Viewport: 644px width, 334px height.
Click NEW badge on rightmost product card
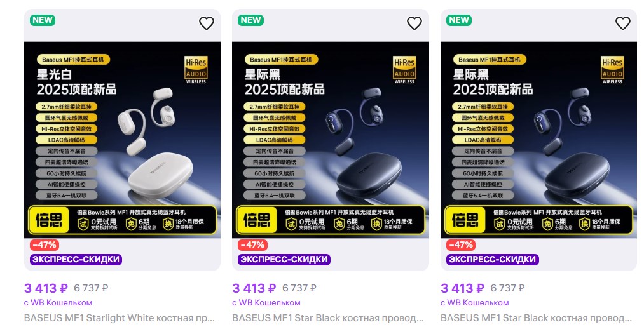[x=459, y=20]
